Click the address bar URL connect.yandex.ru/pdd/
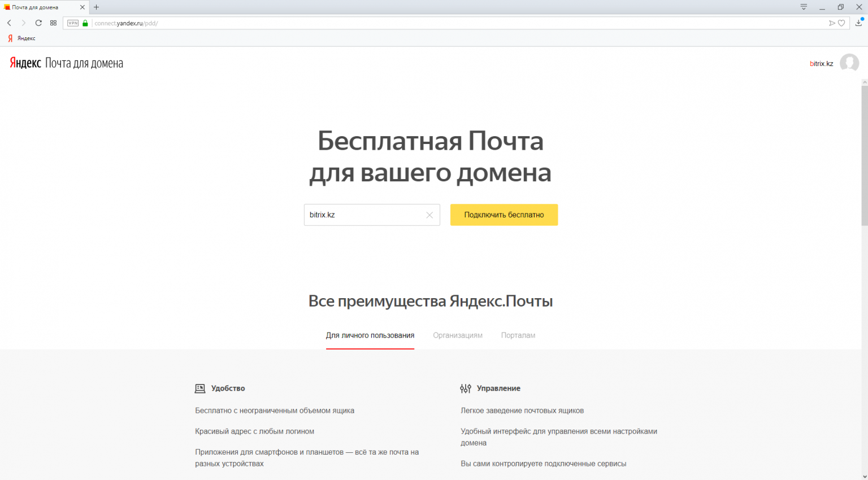Viewport: 868px width, 480px height. click(x=127, y=23)
